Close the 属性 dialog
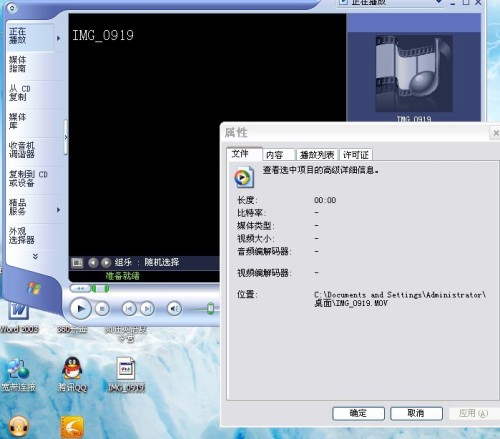 point(495,133)
